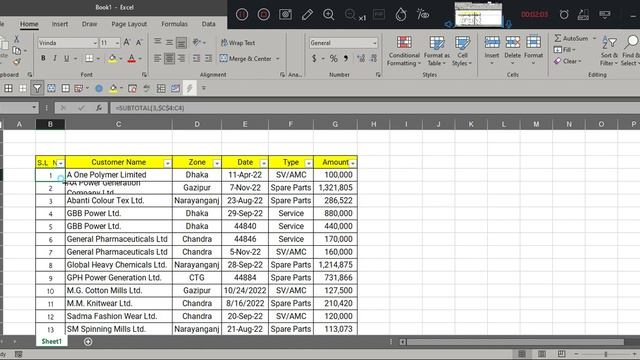Screen dimensions: 640x360
Task: Toggle the Filter funnel in quick toolbar
Action: tap(37, 88)
